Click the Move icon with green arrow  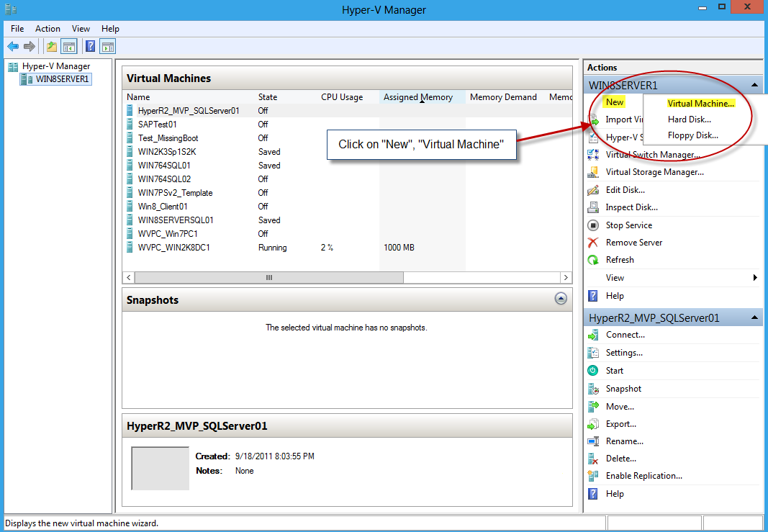(593, 407)
